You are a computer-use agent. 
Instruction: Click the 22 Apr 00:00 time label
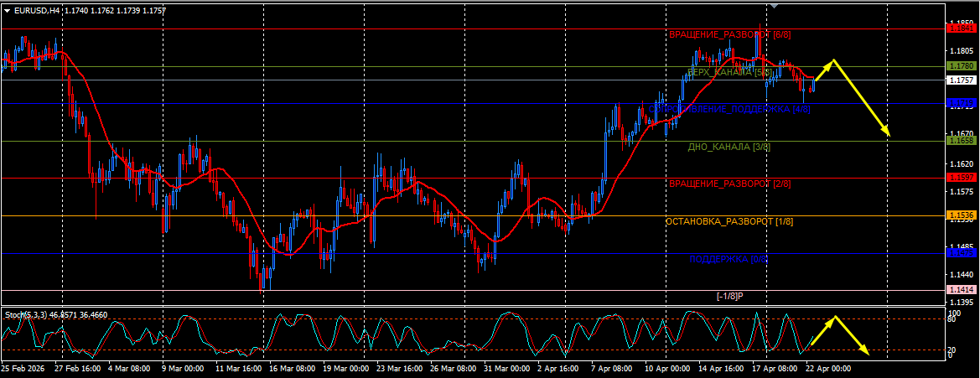point(829,369)
